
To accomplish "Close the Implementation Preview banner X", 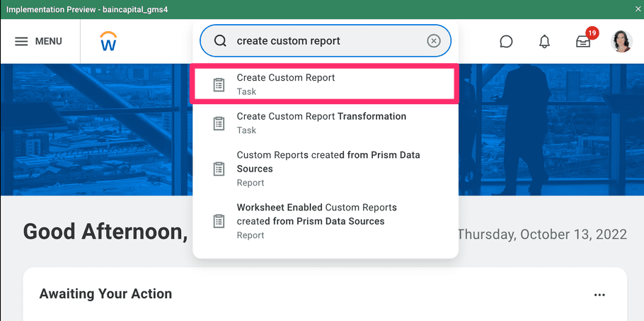I will [638, 9].
